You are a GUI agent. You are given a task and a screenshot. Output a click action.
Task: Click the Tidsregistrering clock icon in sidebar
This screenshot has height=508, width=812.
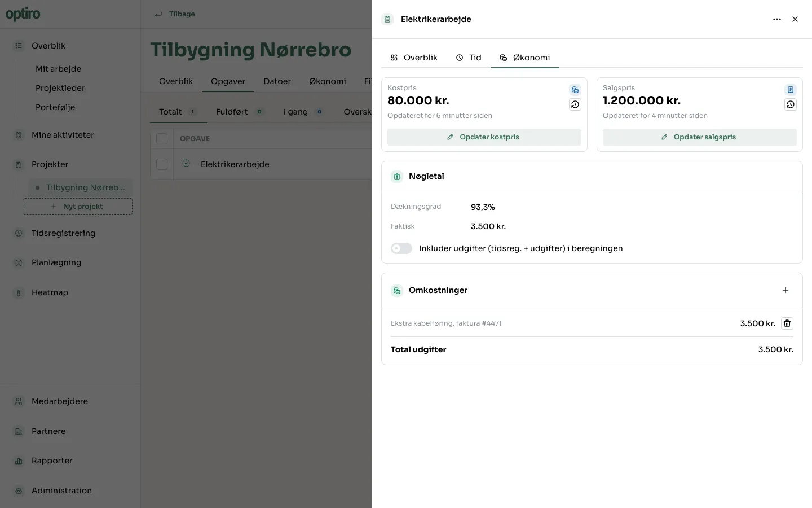coord(19,233)
